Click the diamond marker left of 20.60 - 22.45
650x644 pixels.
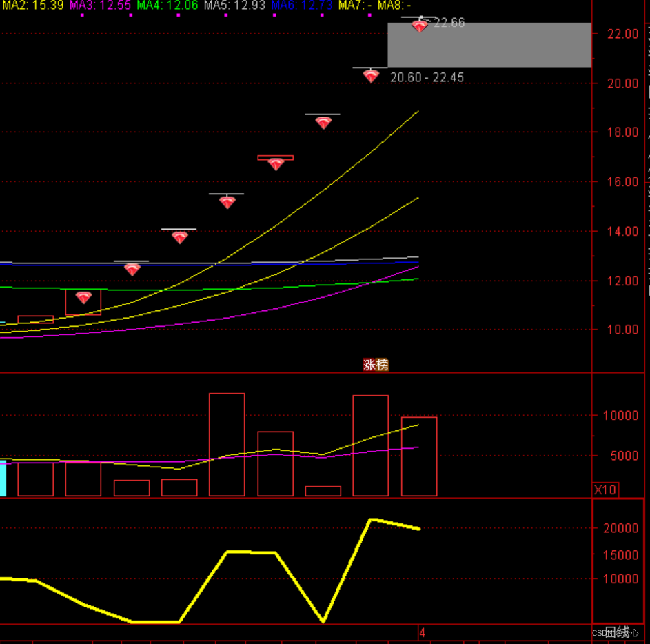point(371,77)
